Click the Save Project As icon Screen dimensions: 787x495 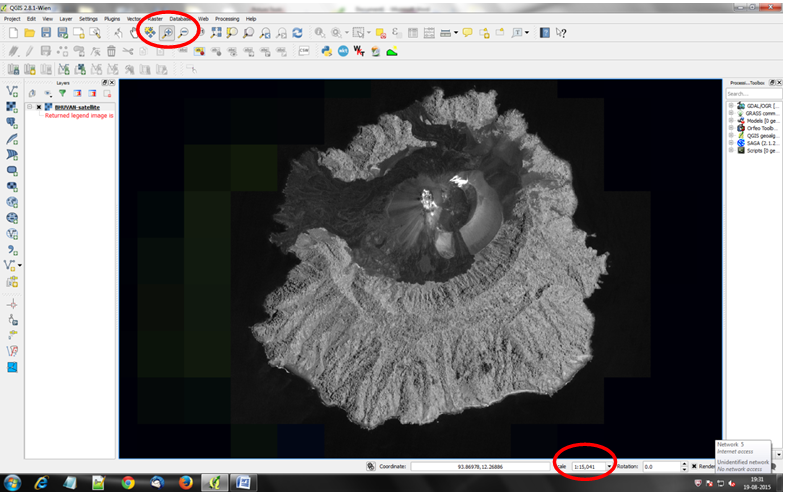pyautogui.click(x=62, y=33)
